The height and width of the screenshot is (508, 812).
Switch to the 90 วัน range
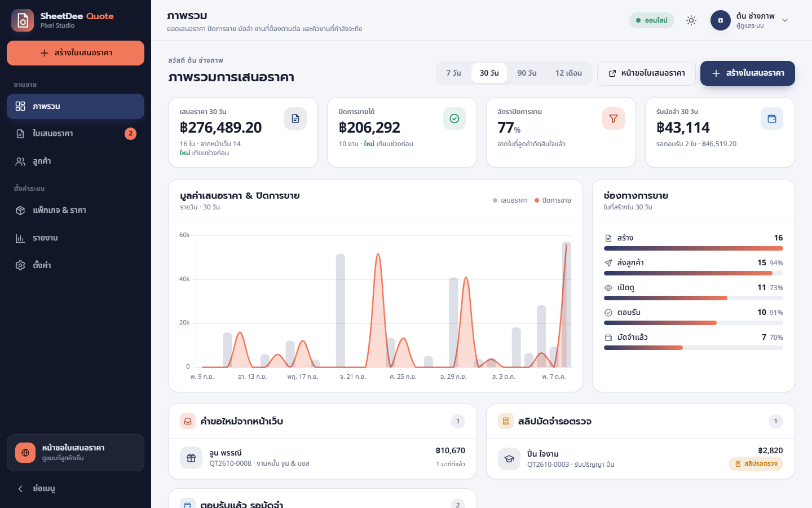[x=527, y=73]
